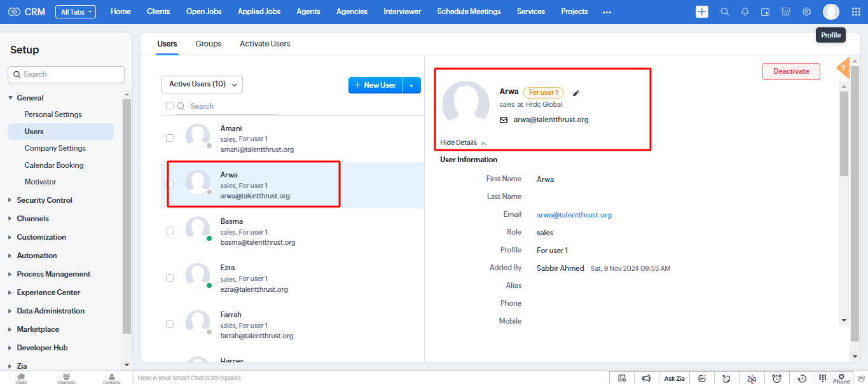
Task: Open the chart insights icon in bottom bar
Action: [x=702, y=378]
